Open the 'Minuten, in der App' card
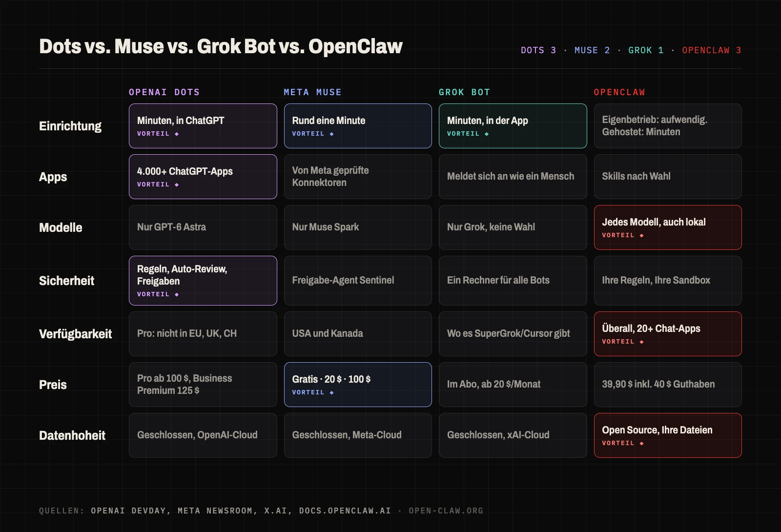Viewport: 781px width, 532px height. (x=513, y=126)
